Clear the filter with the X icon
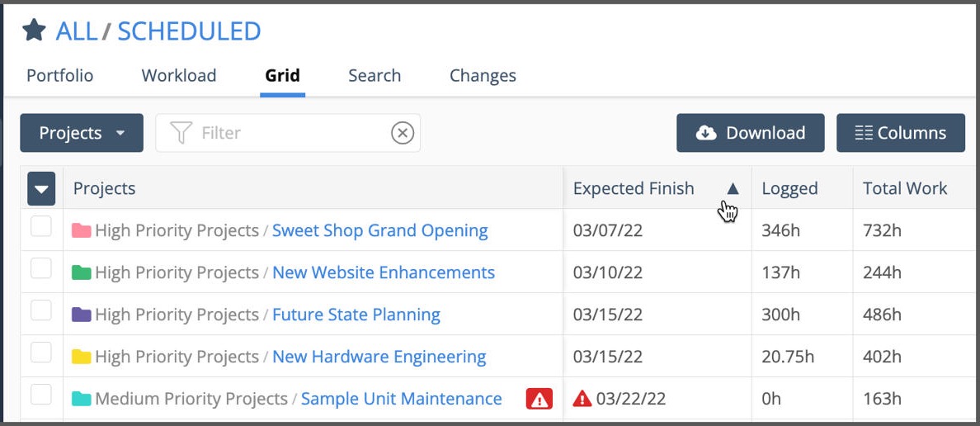 tap(403, 133)
